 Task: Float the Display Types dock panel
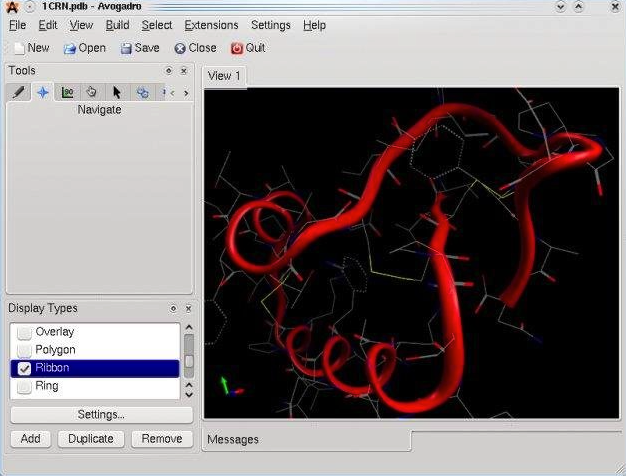(173, 309)
